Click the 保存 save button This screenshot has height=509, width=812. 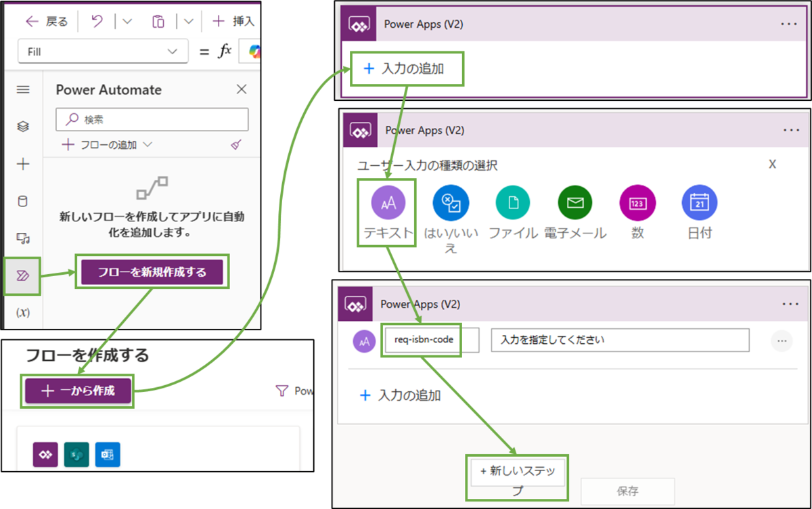pos(627,491)
